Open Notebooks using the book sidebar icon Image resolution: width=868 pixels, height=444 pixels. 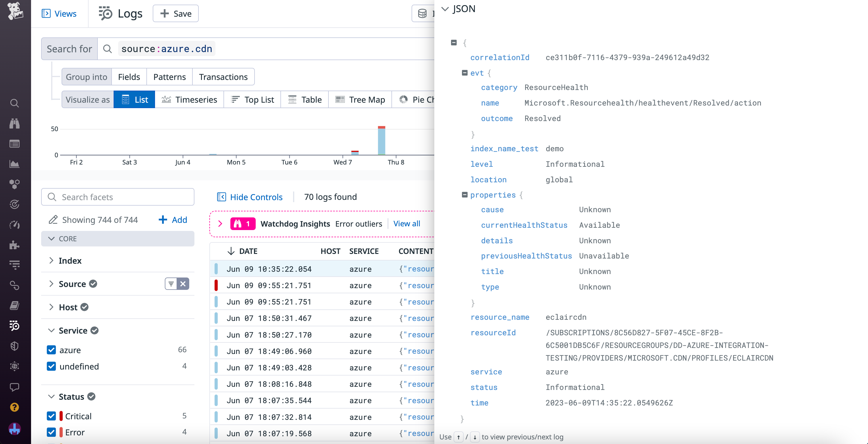point(15,306)
